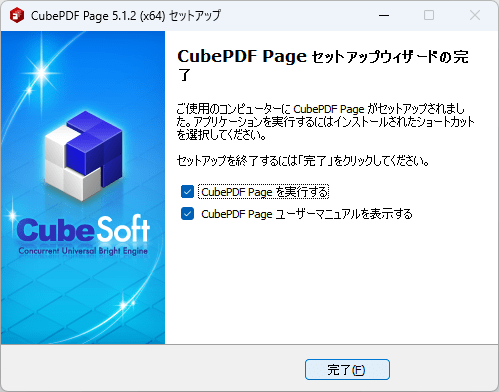Click the CubePDF Page ユーザーマニュアルを表示する label
Viewport: 499px width, 392px height.
tap(307, 214)
